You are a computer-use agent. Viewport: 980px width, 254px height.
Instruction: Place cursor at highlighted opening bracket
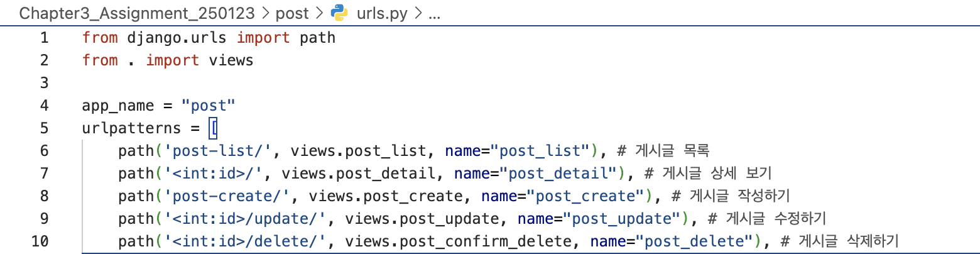click(214, 128)
